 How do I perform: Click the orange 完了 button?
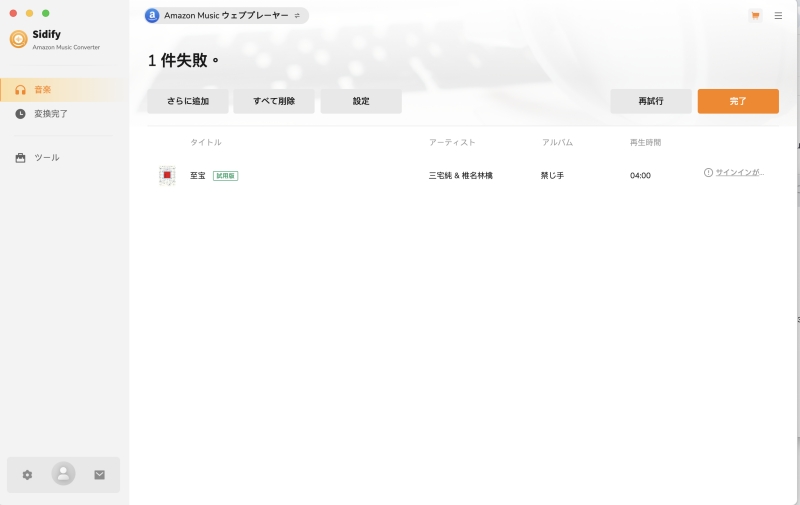(738, 101)
